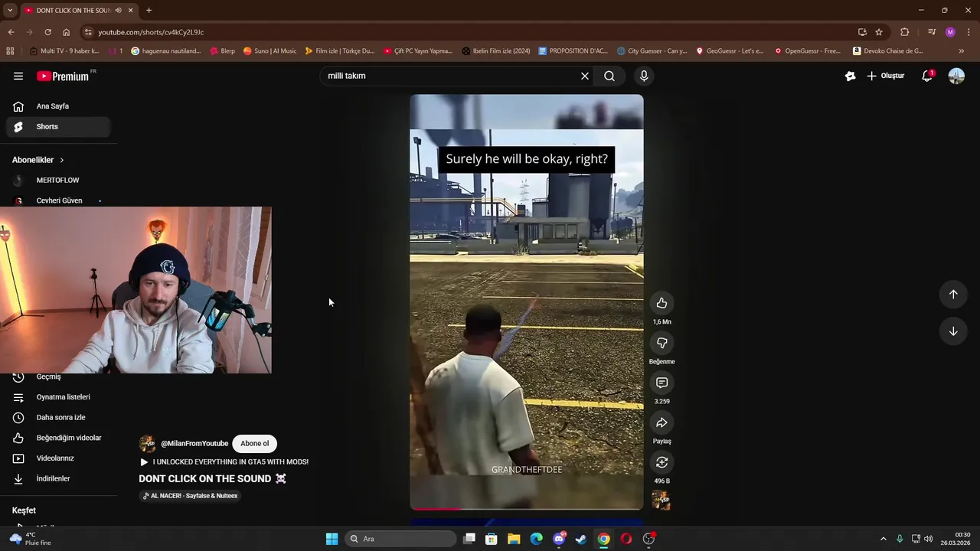This screenshot has width=980, height=551.
Task: Open Suno | AI Music bookmark
Action: pyautogui.click(x=269, y=51)
